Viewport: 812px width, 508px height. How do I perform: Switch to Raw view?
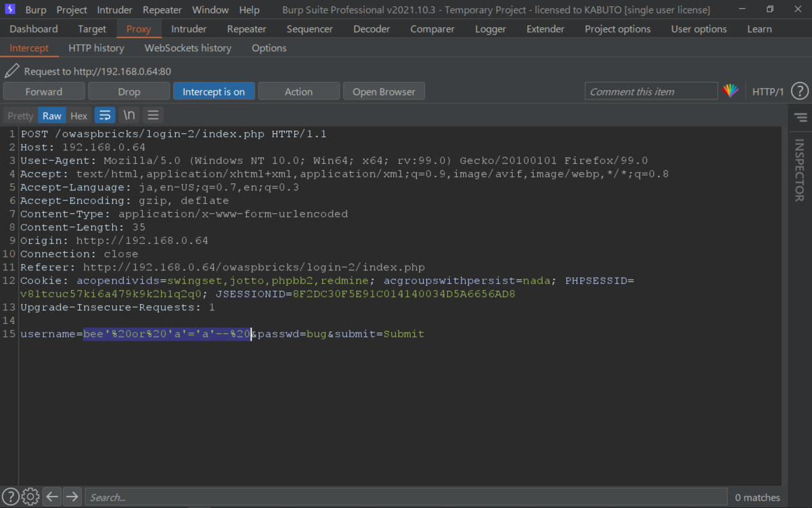[52, 116]
